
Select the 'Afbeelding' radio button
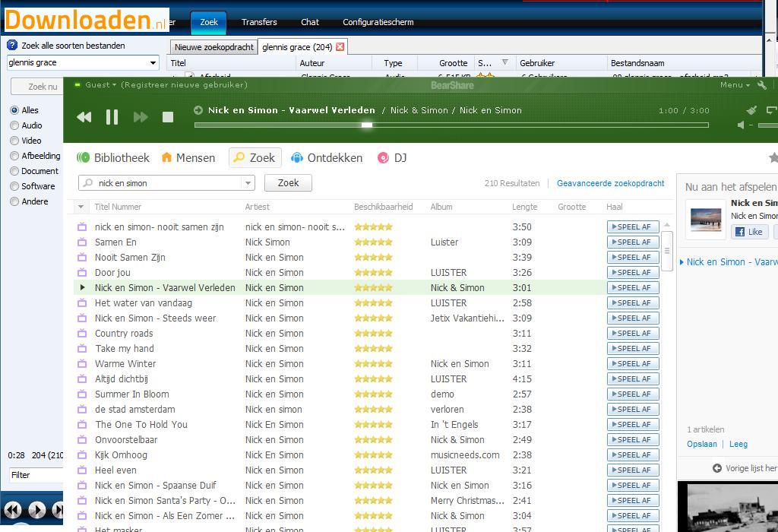(x=14, y=156)
